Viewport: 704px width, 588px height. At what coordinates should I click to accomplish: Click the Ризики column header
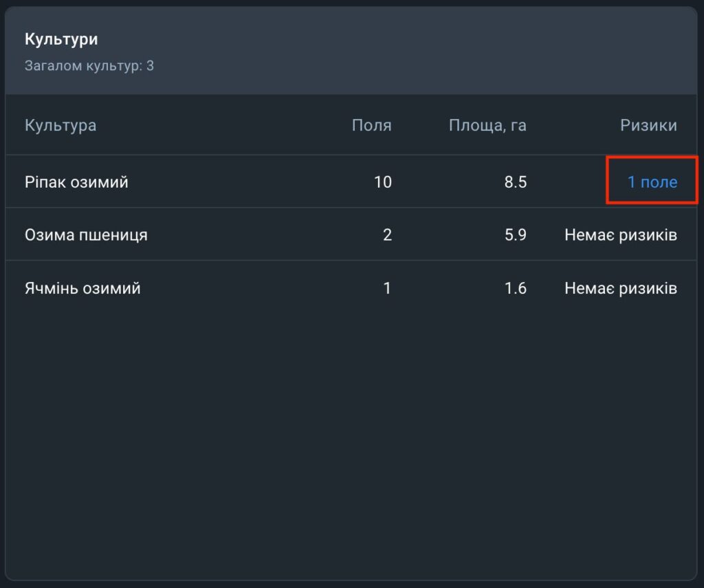tap(648, 125)
